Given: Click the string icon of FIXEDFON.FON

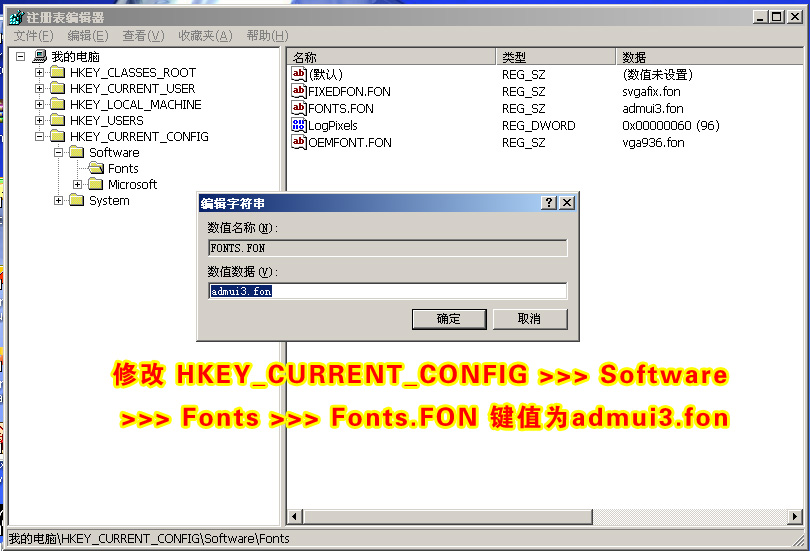Looking at the screenshot, I should (x=299, y=91).
